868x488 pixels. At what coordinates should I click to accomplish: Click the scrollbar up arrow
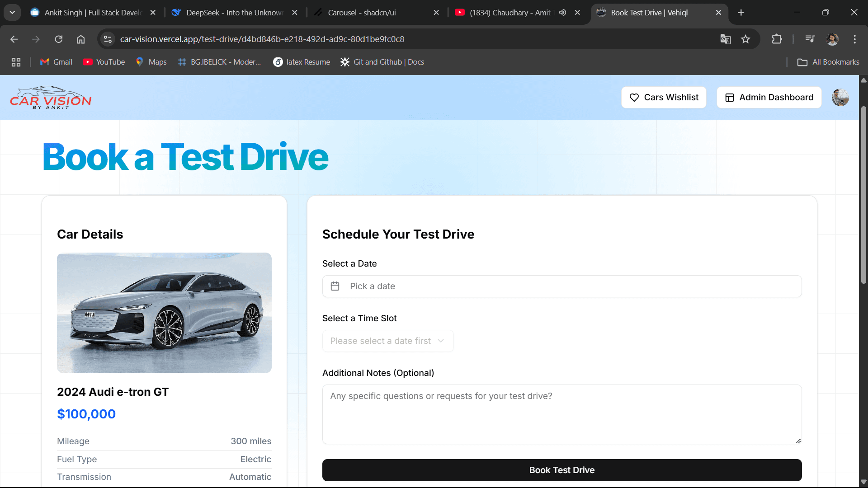click(x=863, y=80)
